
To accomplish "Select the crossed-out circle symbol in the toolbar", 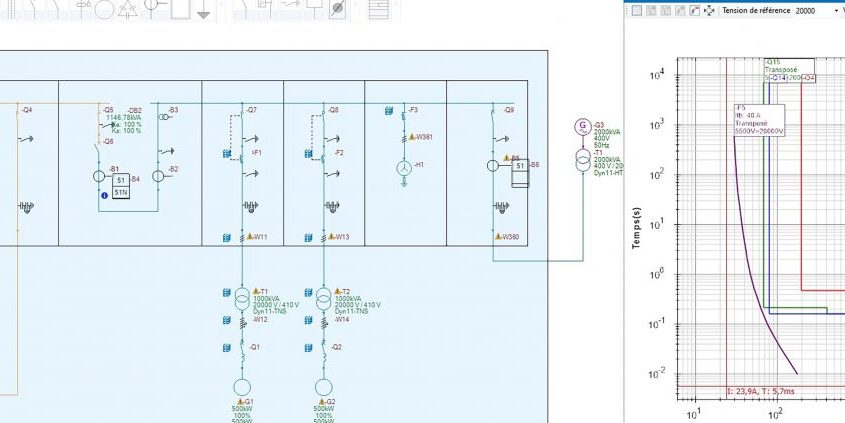I will pyautogui.click(x=338, y=10).
